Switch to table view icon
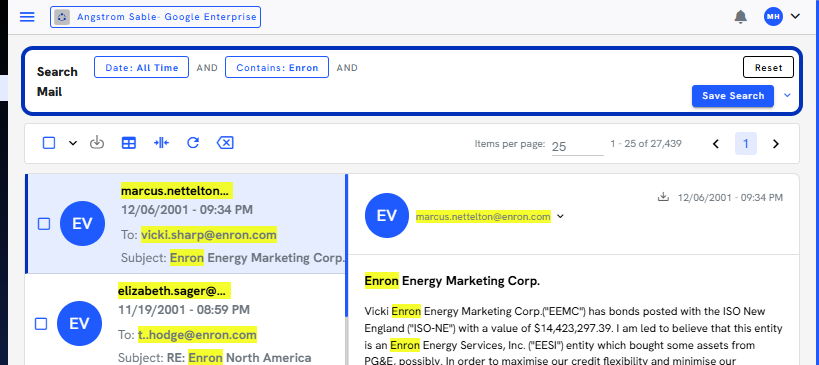Screen dimensions: 819x365 pos(128,143)
